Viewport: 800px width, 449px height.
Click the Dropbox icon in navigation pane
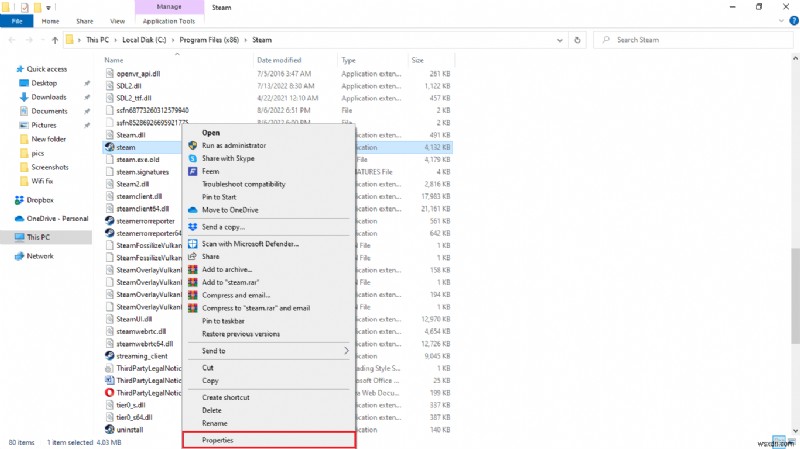(19, 200)
